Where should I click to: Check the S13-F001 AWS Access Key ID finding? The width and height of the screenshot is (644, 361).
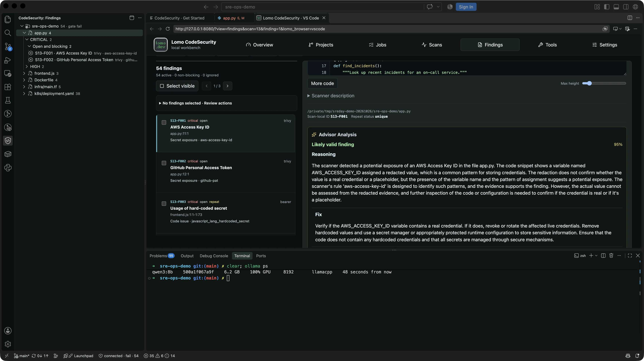coord(164,122)
